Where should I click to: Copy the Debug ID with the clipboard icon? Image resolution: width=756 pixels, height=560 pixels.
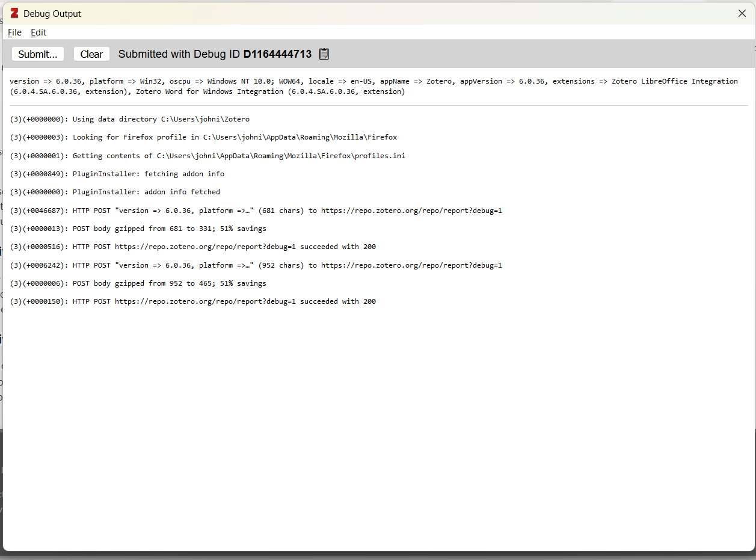click(x=324, y=54)
